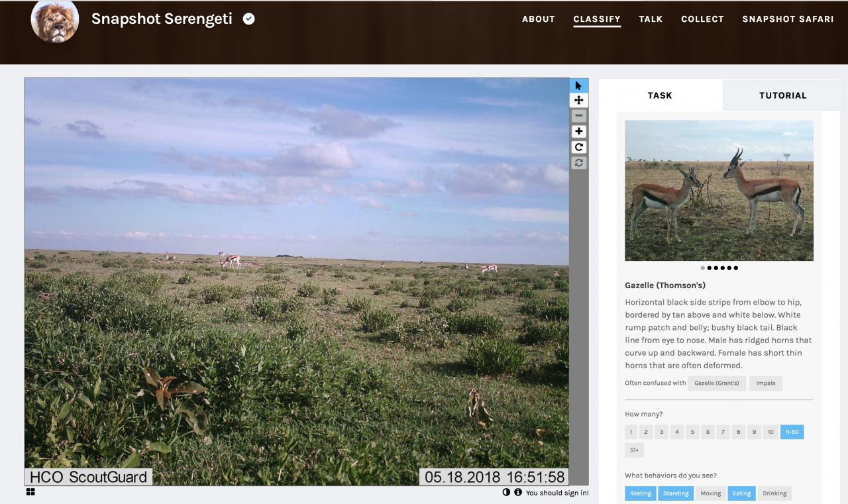The height and width of the screenshot is (504, 848).
Task: Zoom in on the subject image
Action: [x=579, y=131]
